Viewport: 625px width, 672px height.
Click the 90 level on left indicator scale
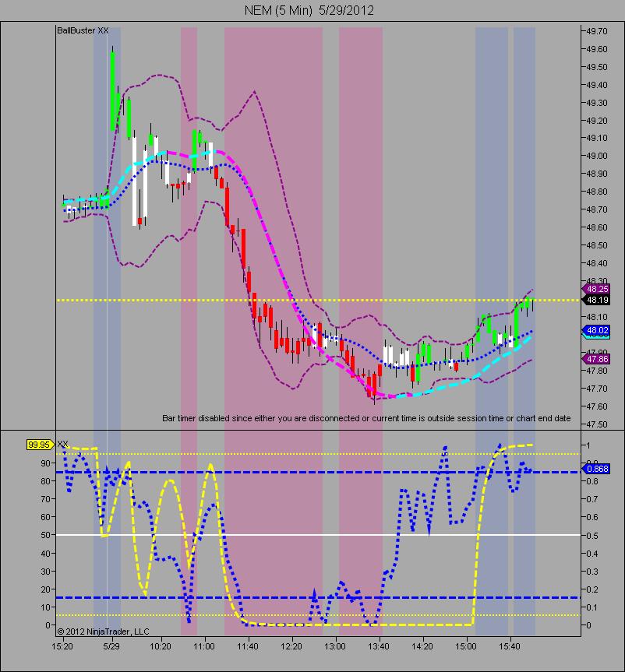45,463
